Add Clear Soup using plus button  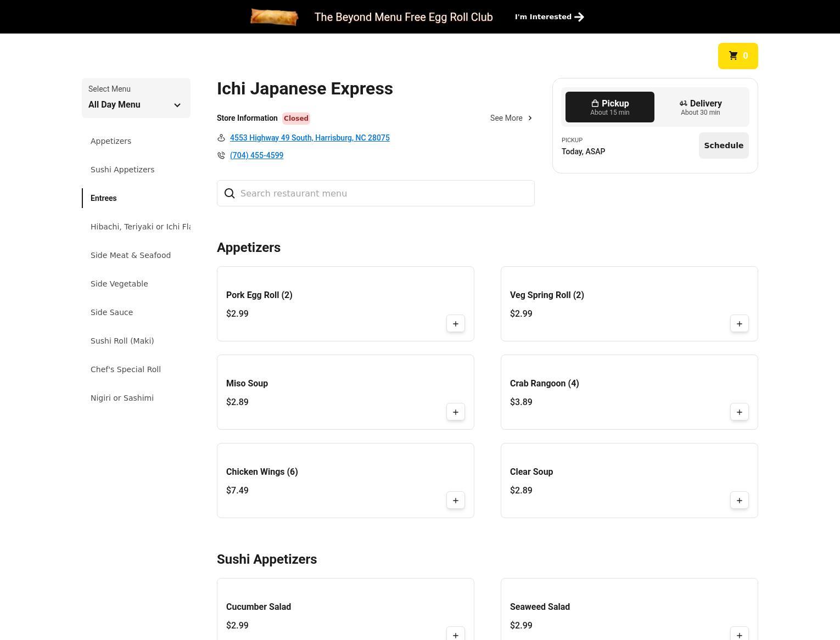(739, 501)
